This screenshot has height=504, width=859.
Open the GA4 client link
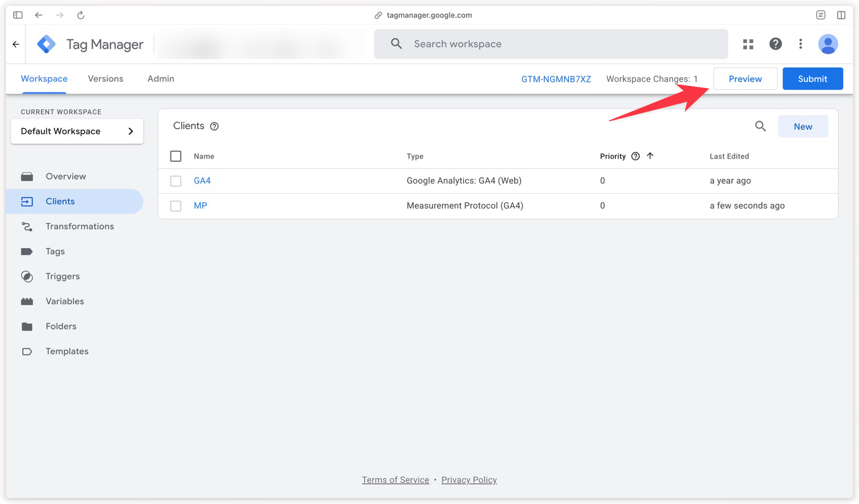(202, 181)
